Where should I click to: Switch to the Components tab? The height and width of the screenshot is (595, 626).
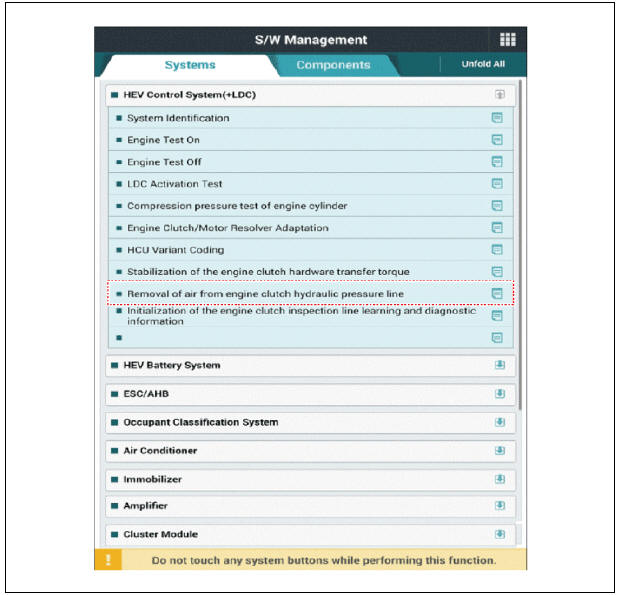[333, 65]
